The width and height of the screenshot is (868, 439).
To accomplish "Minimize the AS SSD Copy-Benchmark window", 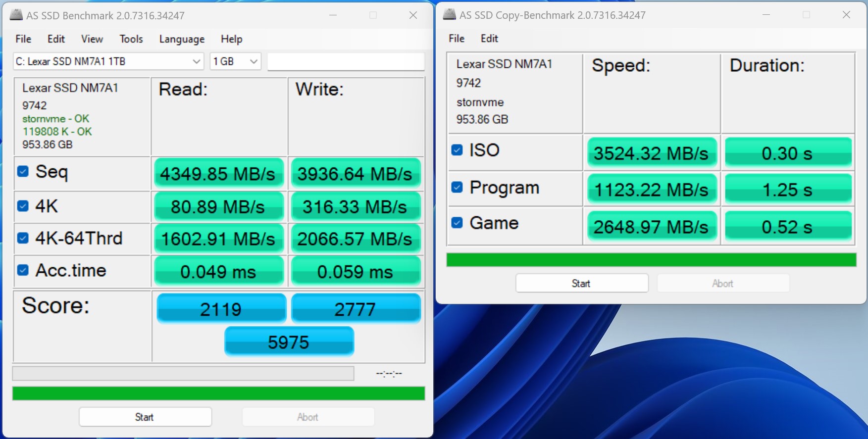I will [766, 15].
